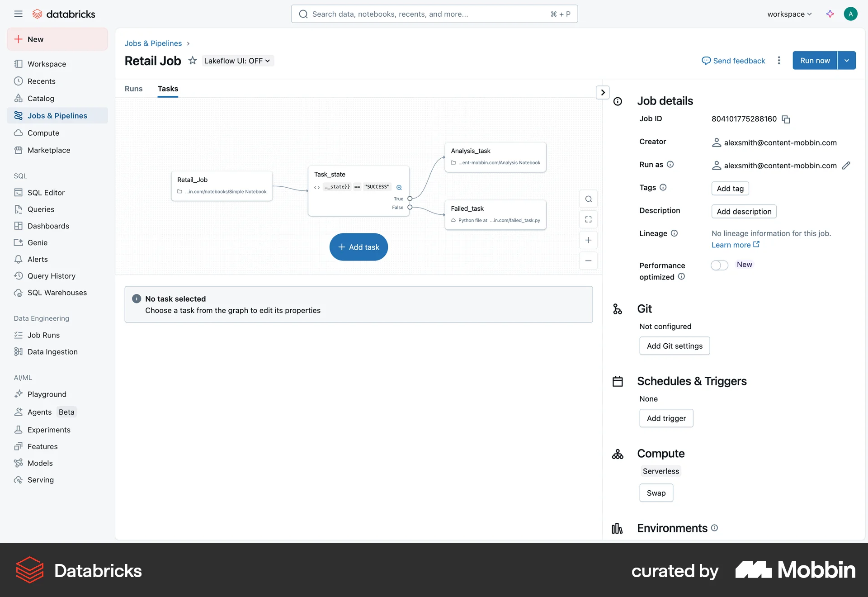The width and height of the screenshot is (868, 597).
Task: Expand the Run now dropdown arrow
Action: coord(847,60)
